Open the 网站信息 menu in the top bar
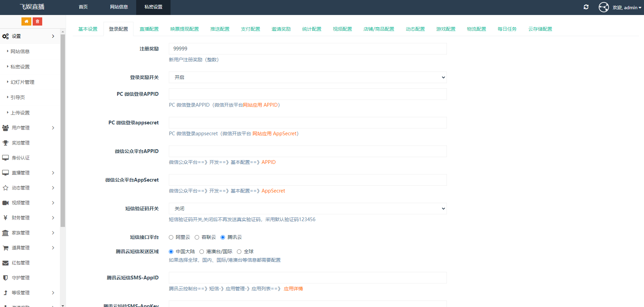Image resolution: width=644 pixels, height=307 pixels. click(x=119, y=7)
